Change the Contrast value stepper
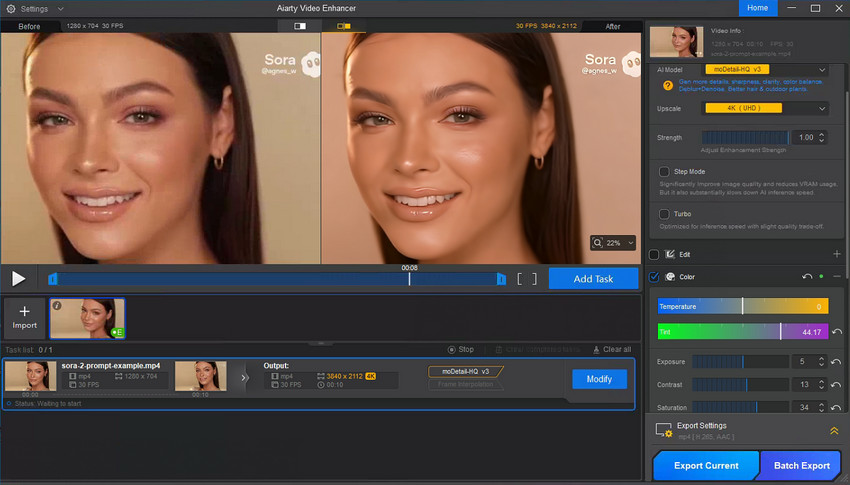850x485 pixels. 821,385
